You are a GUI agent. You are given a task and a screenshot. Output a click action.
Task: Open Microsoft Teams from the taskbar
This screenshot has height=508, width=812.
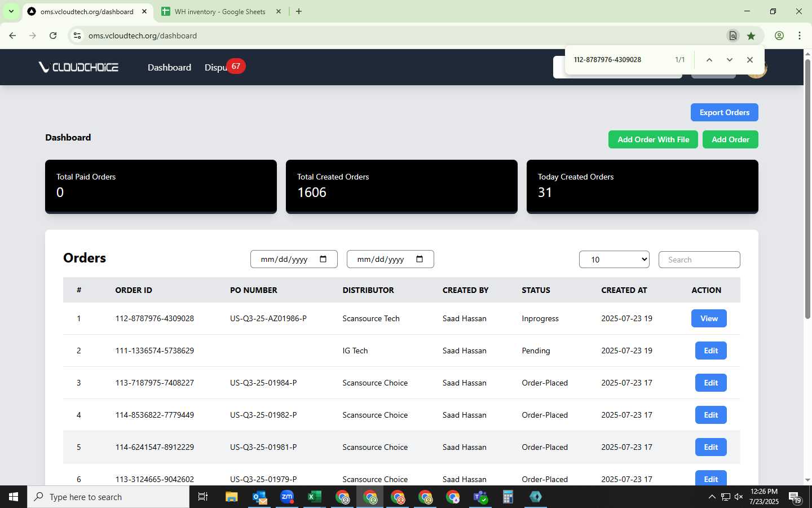click(x=480, y=497)
